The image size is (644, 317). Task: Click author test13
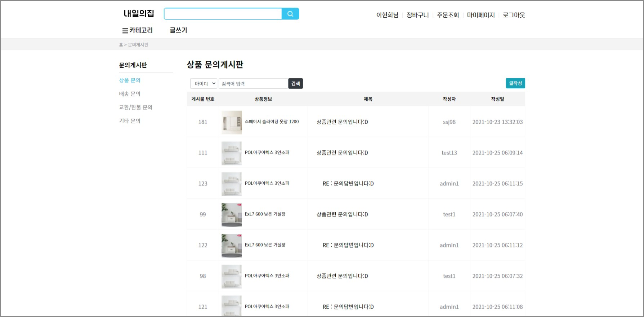coord(449,153)
